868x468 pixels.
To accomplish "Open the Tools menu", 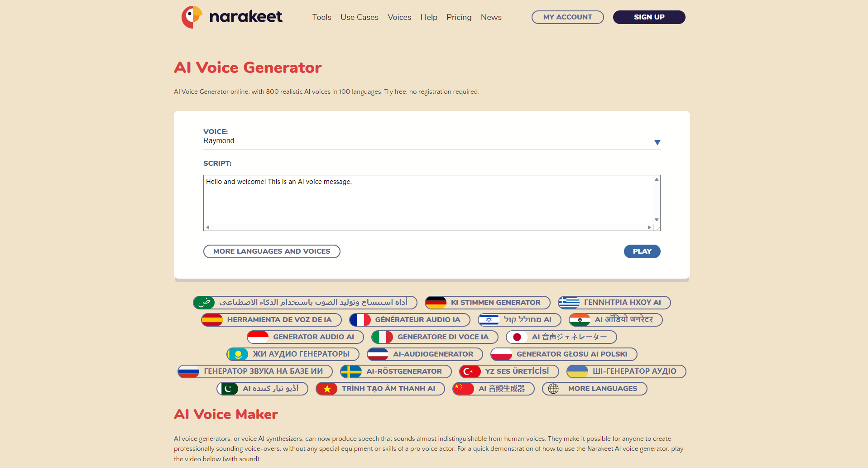I will click(321, 17).
